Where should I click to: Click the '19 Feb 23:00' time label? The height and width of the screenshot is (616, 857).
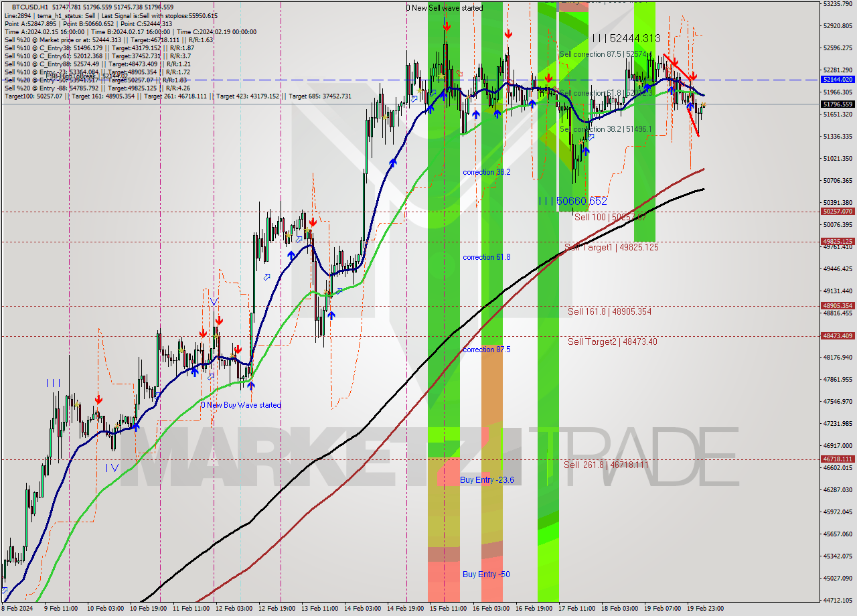(x=705, y=609)
